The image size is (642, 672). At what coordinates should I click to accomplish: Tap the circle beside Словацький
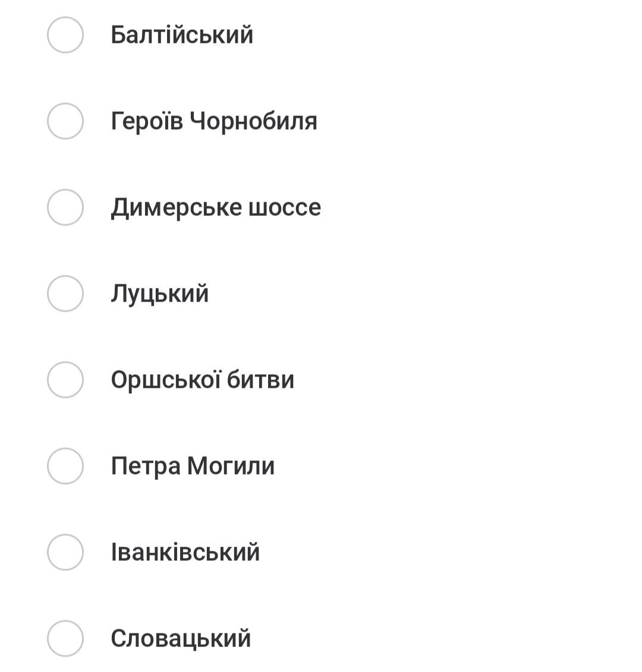tap(65, 639)
